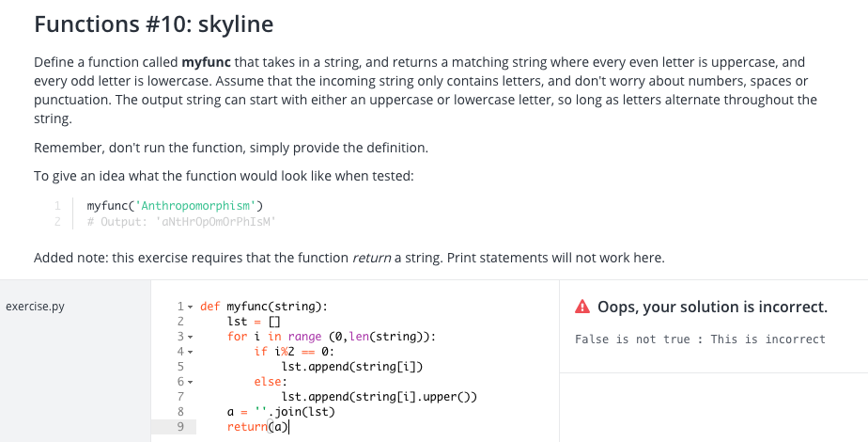Click line number 5 in the editor gutter
Viewport: 868px width, 442px height.
click(x=180, y=367)
